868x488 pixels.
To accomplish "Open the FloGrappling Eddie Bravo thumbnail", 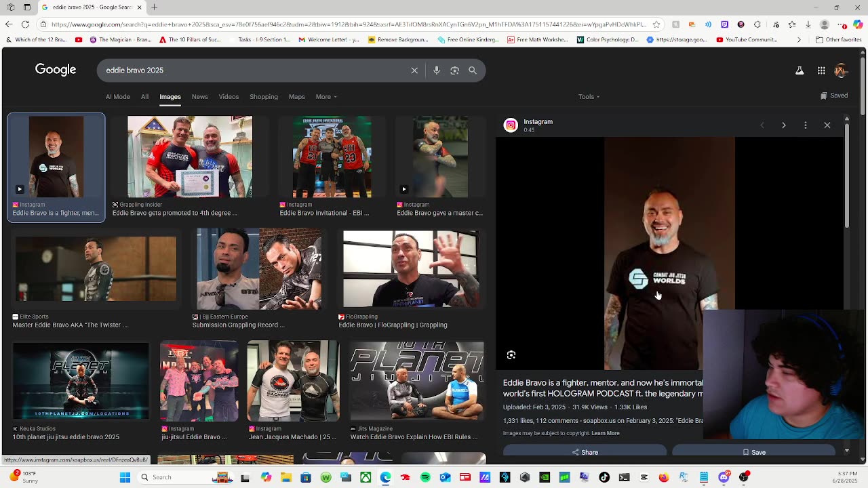I will click(x=410, y=270).
